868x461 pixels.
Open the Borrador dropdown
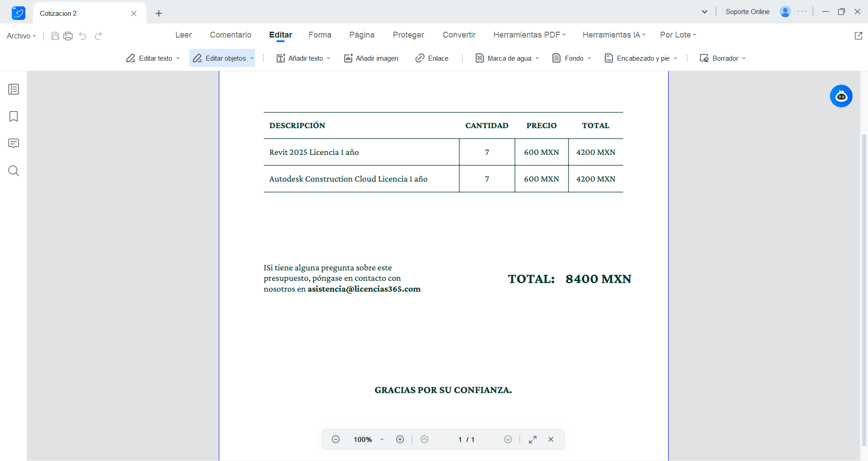[x=721, y=58]
